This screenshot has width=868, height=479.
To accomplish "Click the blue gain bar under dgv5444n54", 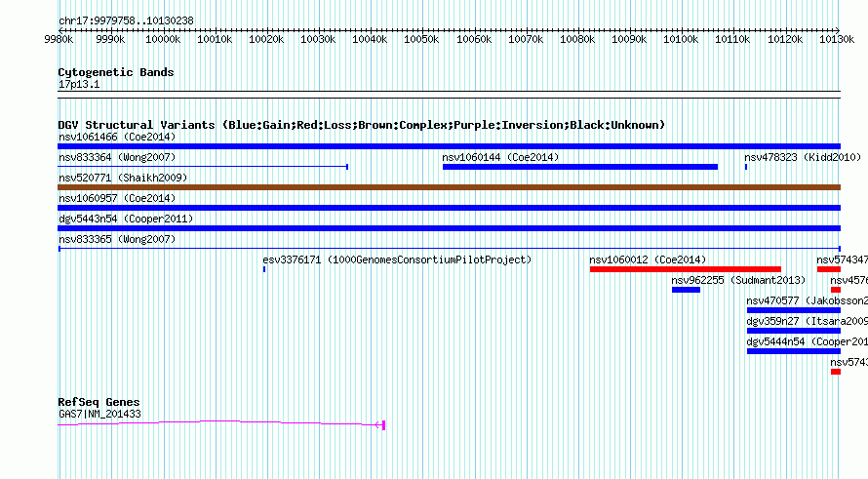I will pos(794,351).
